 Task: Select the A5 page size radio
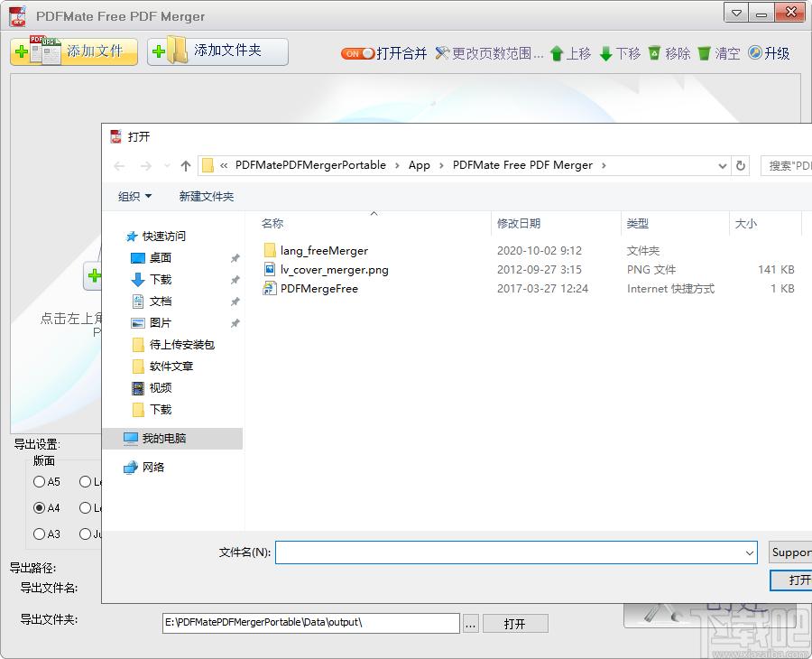point(39,482)
